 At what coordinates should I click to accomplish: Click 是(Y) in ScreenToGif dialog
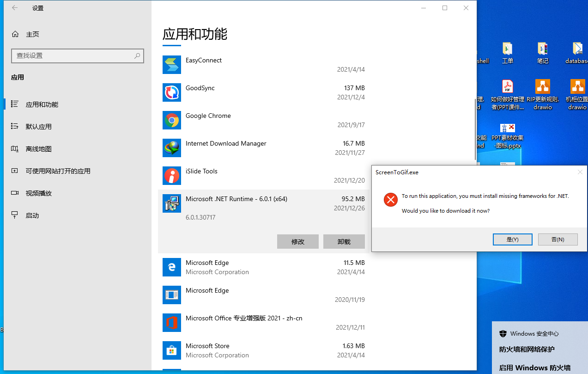[513, 239]
